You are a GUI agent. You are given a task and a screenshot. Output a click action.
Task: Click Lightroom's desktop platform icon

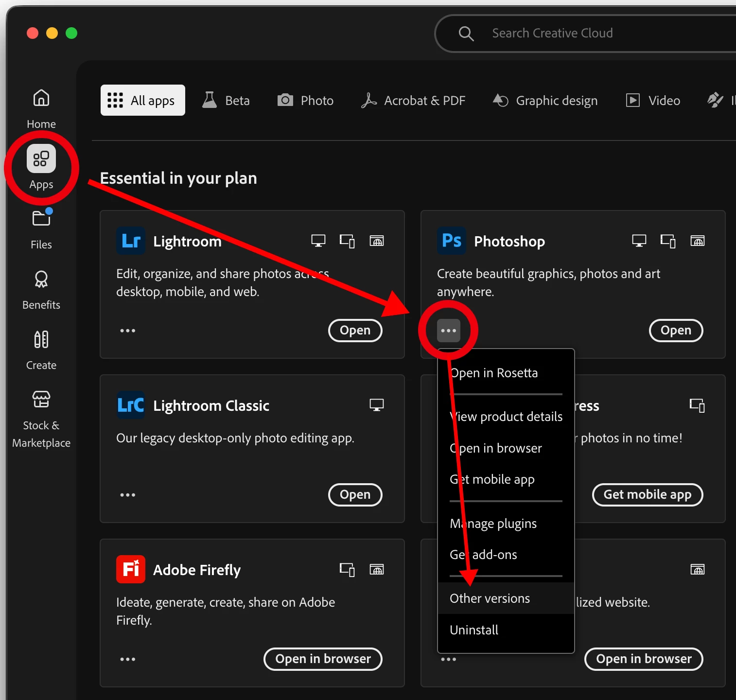[318, 241]
